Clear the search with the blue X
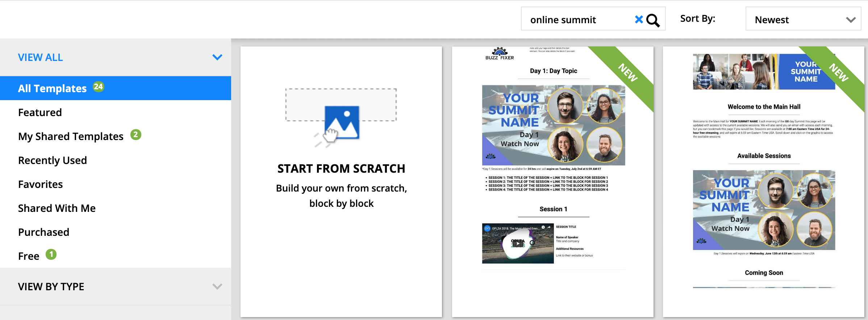 pyautogui.click(x=639, y=20)
